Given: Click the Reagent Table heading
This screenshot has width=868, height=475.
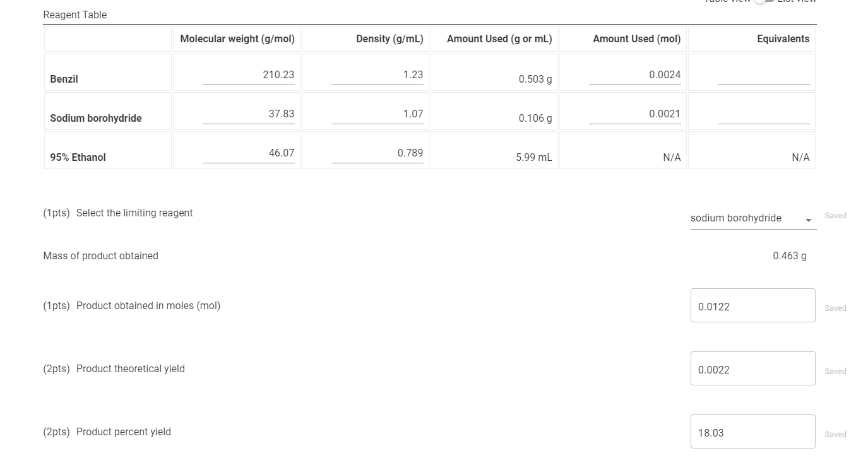Looking at the screenshot, I should 75,15.
